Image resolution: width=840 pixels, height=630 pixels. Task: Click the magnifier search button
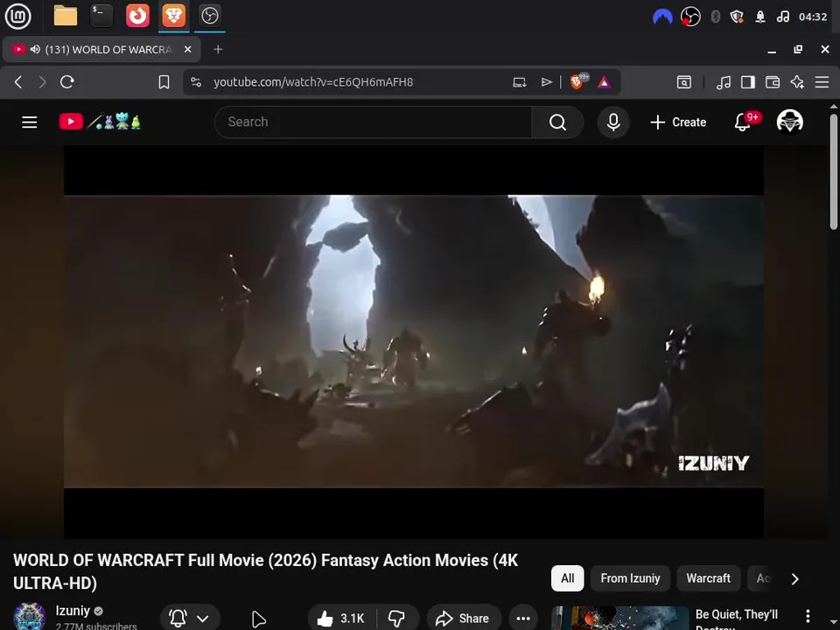click(557, 122)
